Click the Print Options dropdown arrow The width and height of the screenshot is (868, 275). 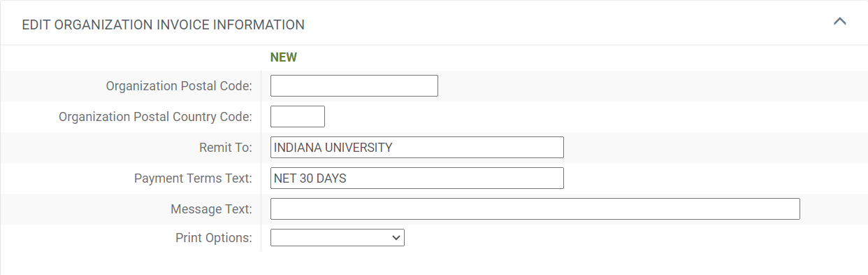tap(397, 238)
